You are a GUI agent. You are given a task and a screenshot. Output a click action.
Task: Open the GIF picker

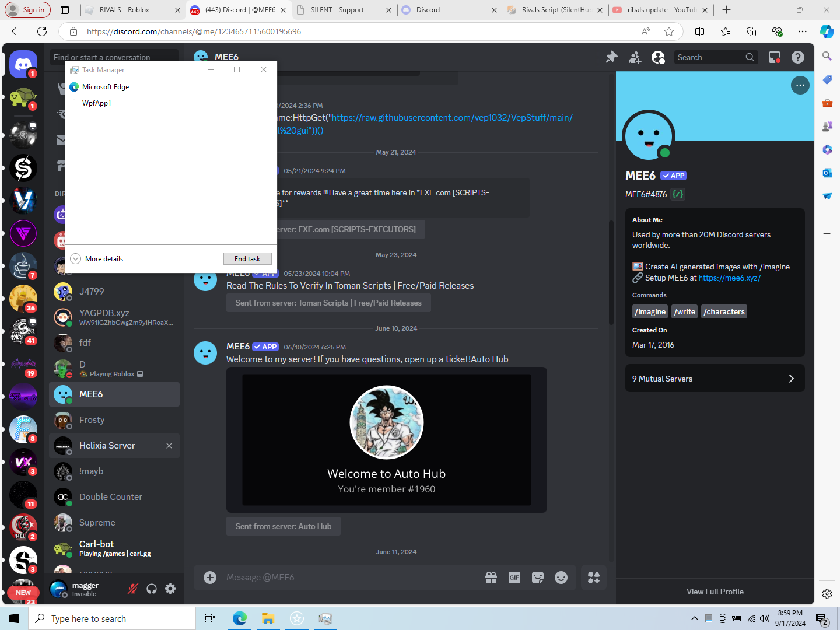pos(514,577)
